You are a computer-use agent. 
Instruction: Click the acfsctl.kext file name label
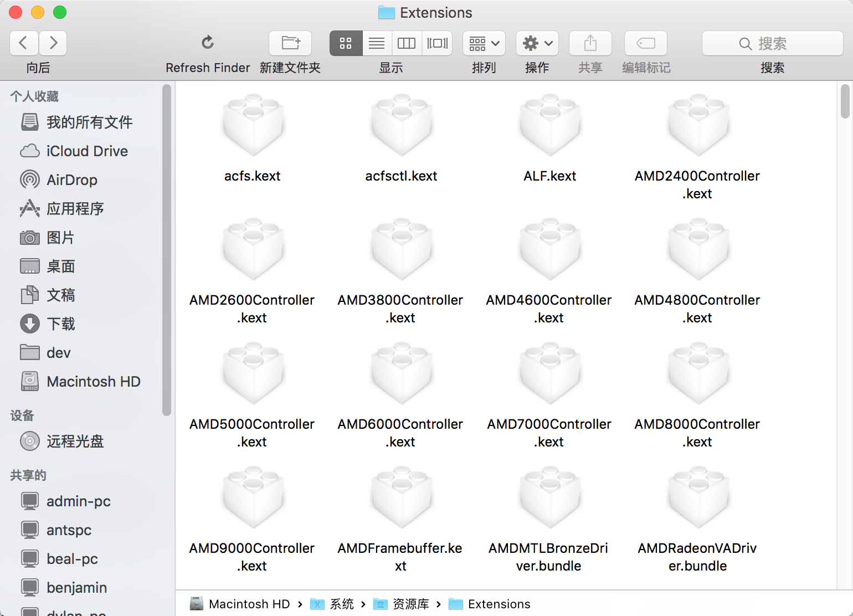(401, 176)
